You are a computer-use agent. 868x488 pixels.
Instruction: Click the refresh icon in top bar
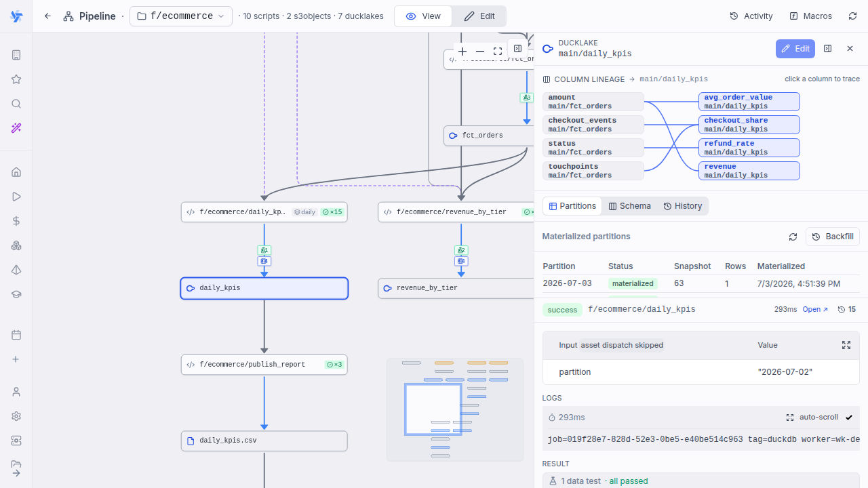pyautogui.click(x=852, y=16)
